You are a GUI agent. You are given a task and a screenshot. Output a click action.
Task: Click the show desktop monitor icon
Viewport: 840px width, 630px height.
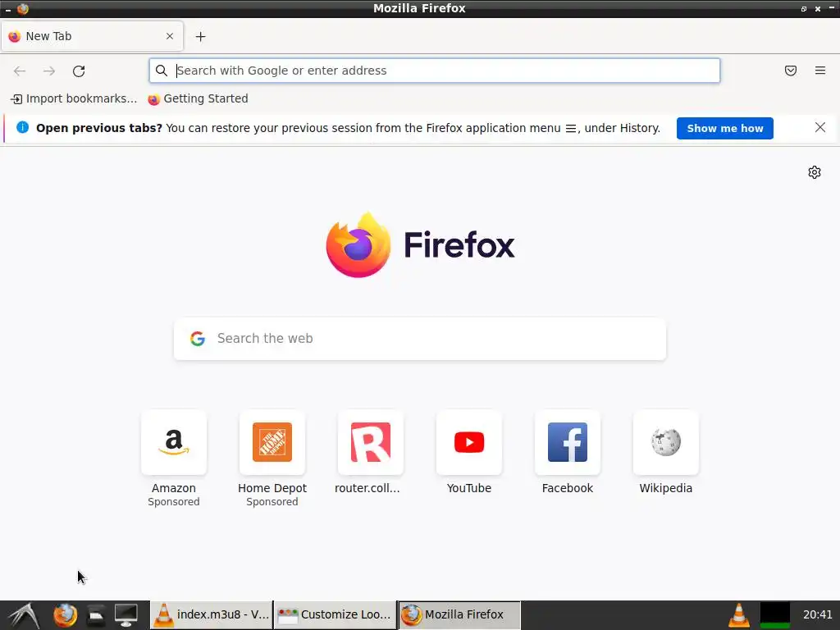126,615
